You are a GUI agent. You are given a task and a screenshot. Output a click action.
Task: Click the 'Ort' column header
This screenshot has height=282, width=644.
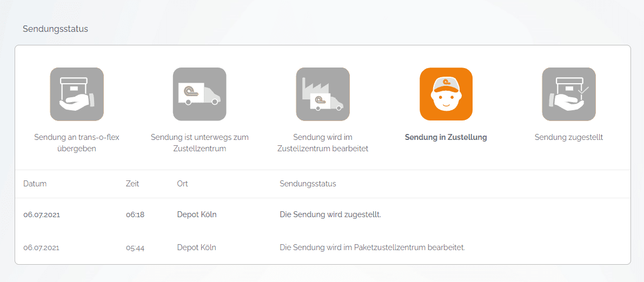(182, 184)
